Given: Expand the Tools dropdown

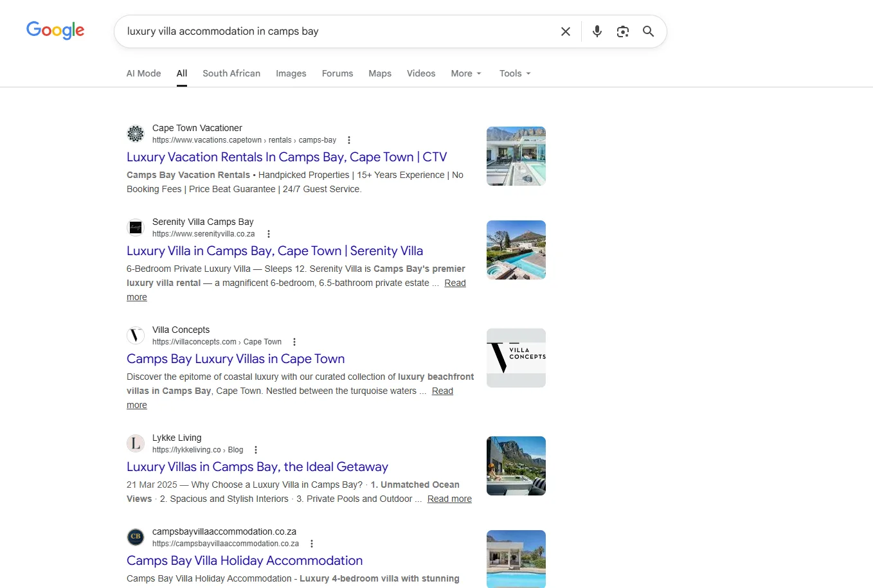Looking at the screenshot, I should click(515, 73).
